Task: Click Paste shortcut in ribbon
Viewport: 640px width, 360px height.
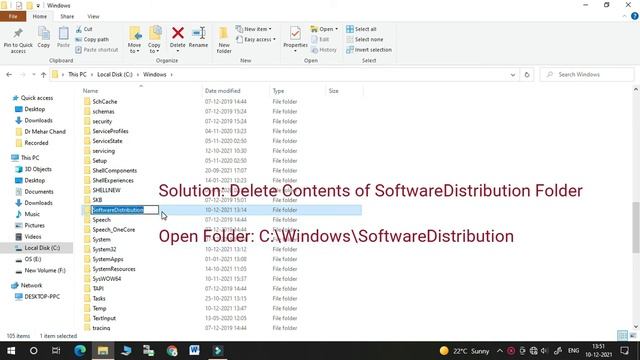Action: [x=97, y=50]
